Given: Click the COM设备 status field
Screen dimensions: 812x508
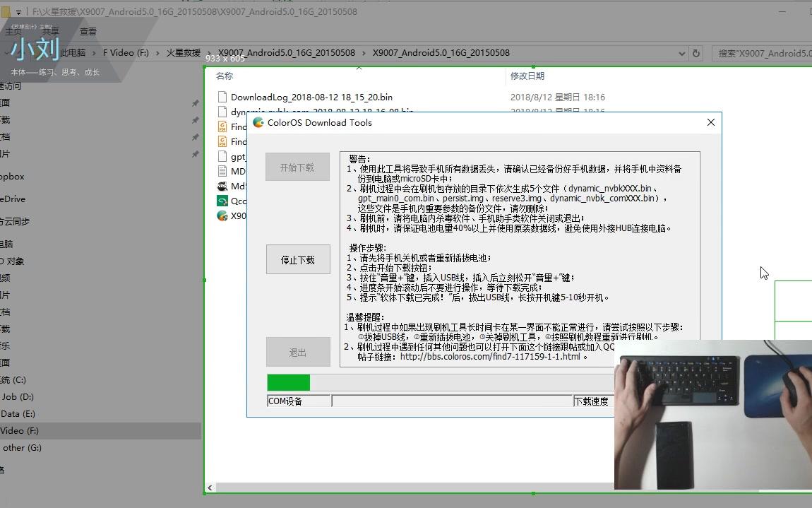Looking at the screenshot, I should (x=299, y=401).
